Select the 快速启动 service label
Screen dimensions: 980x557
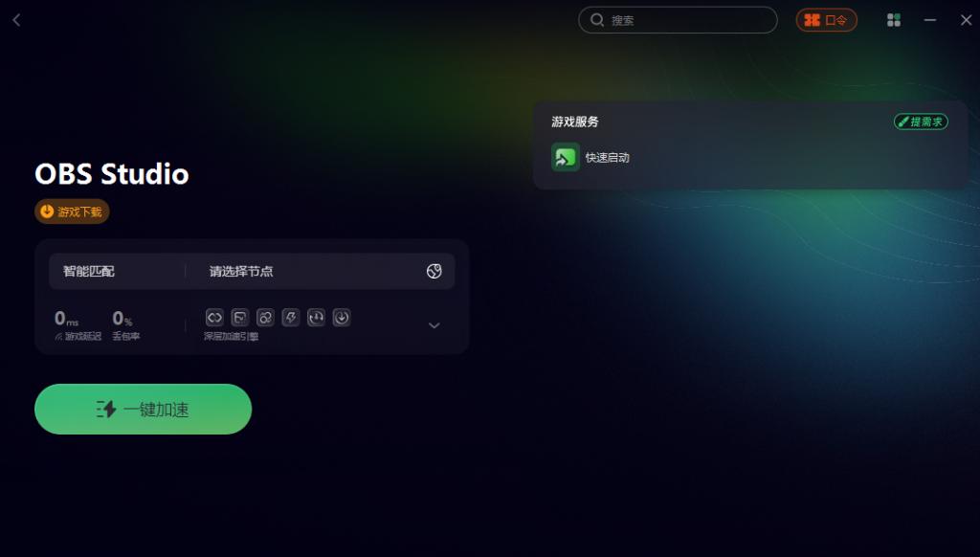pyautogui.click(x=607, y=158)
